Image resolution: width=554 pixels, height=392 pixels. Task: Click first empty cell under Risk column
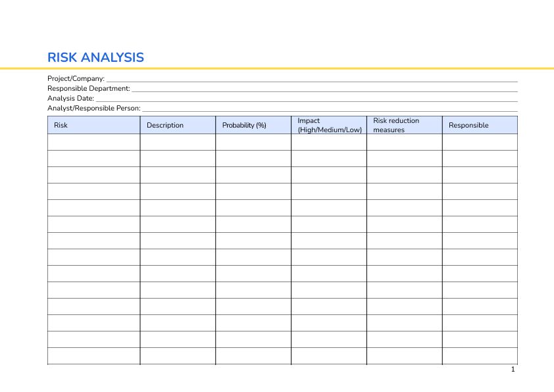[93, 142]
